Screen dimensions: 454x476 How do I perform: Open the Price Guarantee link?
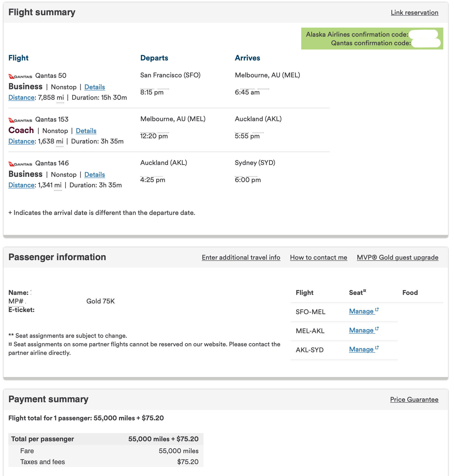pyautogui.click(x=414, y=400)
